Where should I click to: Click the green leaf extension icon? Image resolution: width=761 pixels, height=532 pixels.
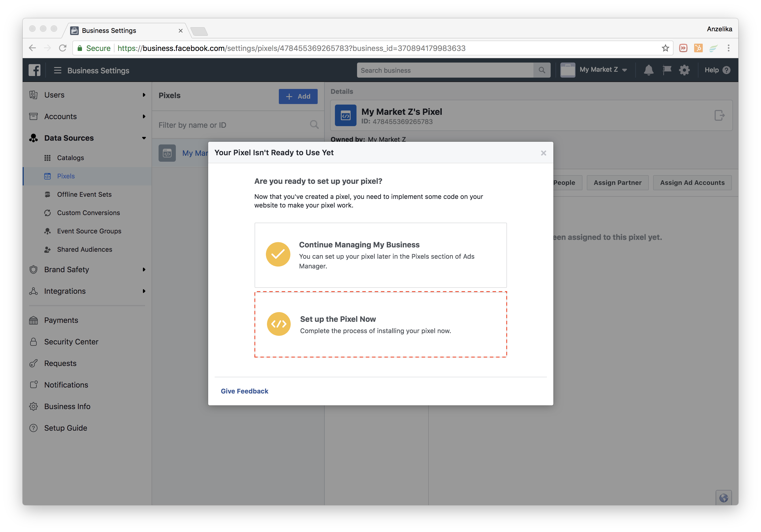[x=713, y=48]
